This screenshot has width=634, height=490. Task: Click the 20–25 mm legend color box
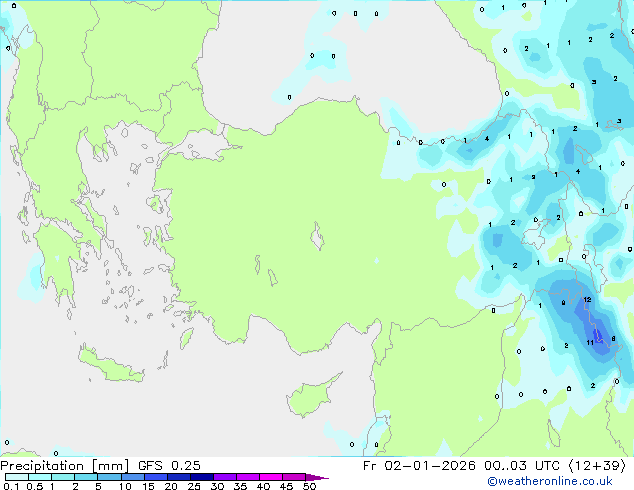(179, 477)
